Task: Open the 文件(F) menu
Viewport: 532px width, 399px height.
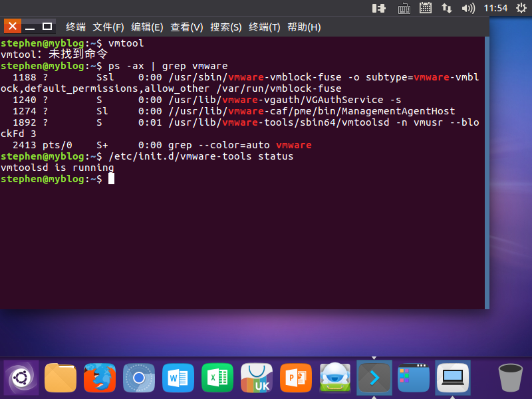Action: click(x=108, y=27)
